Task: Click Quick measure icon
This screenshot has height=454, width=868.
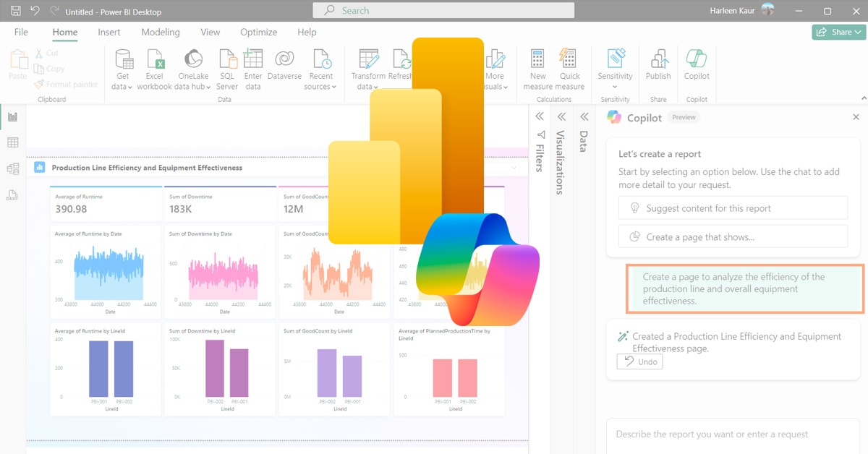Action: pos(569,59)
